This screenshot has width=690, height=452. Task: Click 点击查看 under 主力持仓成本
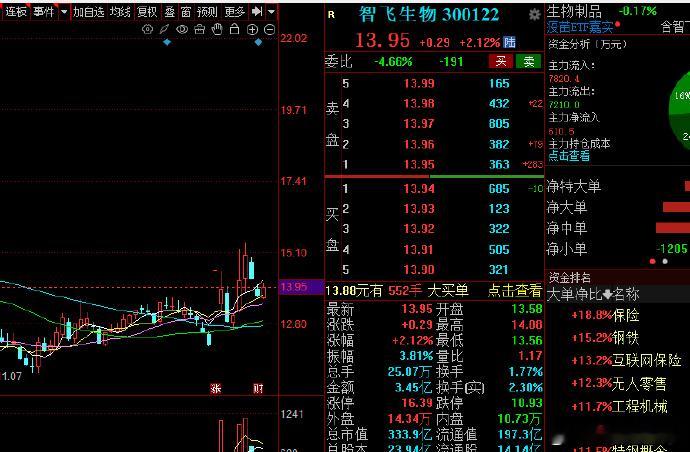pos(569,156)
